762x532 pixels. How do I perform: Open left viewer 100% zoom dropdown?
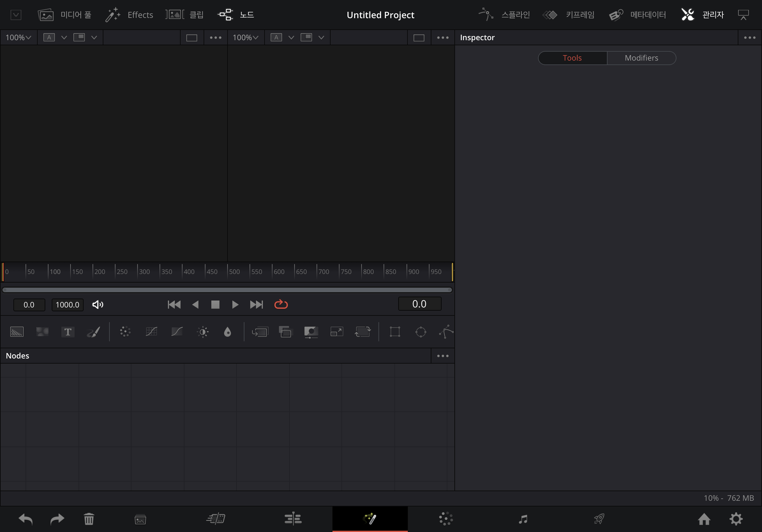click(18, 38)
